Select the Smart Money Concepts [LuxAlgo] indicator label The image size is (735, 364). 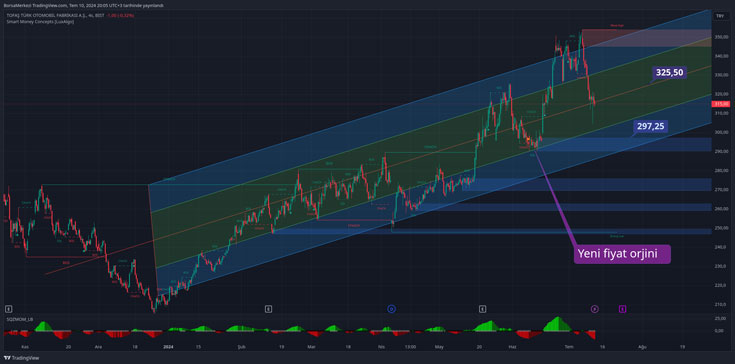coord(39,22)
